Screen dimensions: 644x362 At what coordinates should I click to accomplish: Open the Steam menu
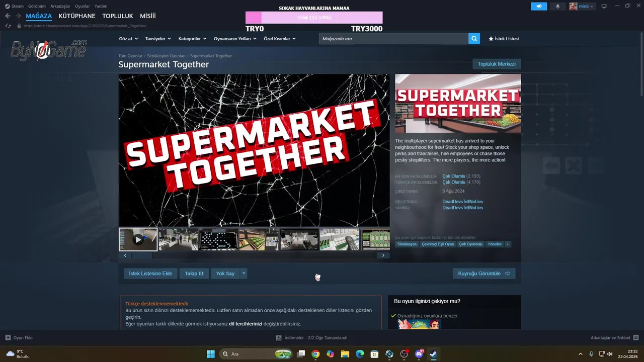click(15, 7)
